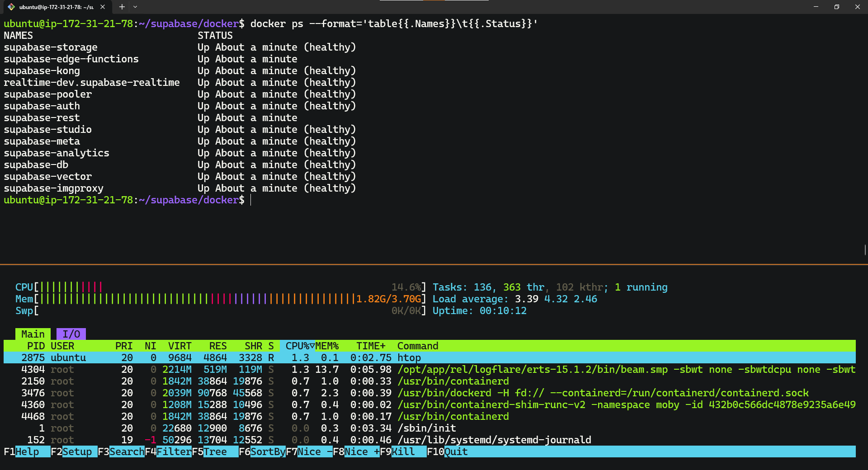Sort by the MEM% column header
The height and width of the screenshot is (470, 868).
coord(327,346)
